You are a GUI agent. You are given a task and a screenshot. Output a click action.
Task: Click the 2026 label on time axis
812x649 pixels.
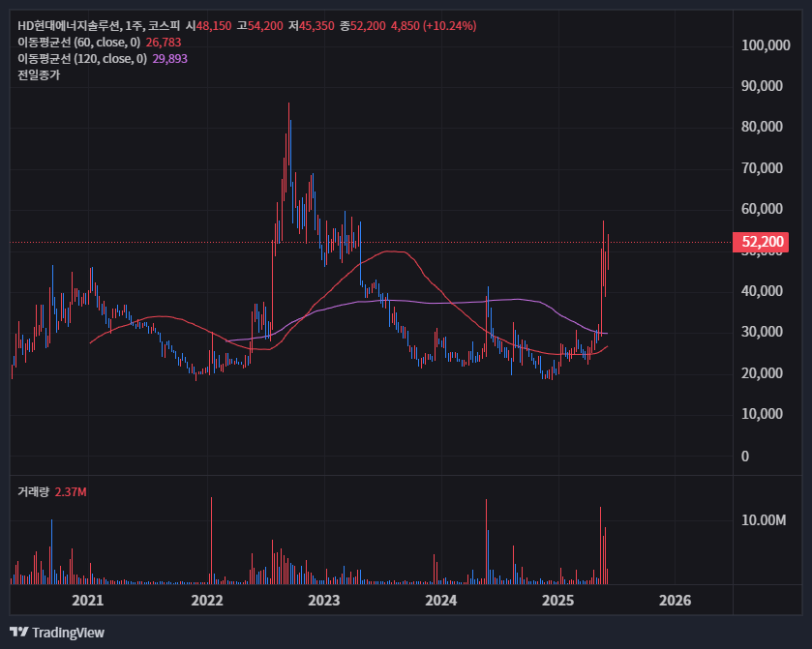pyautogui.click(x=676, y=601)
